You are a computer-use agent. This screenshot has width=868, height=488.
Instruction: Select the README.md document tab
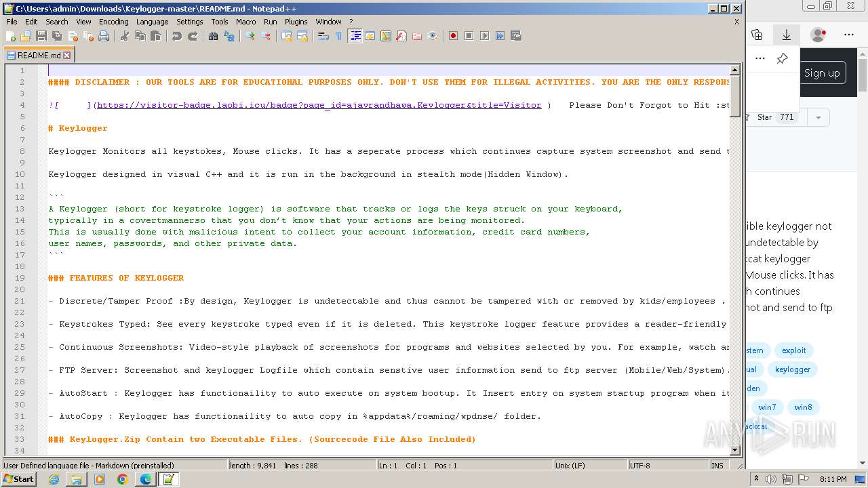pos(38,56)
